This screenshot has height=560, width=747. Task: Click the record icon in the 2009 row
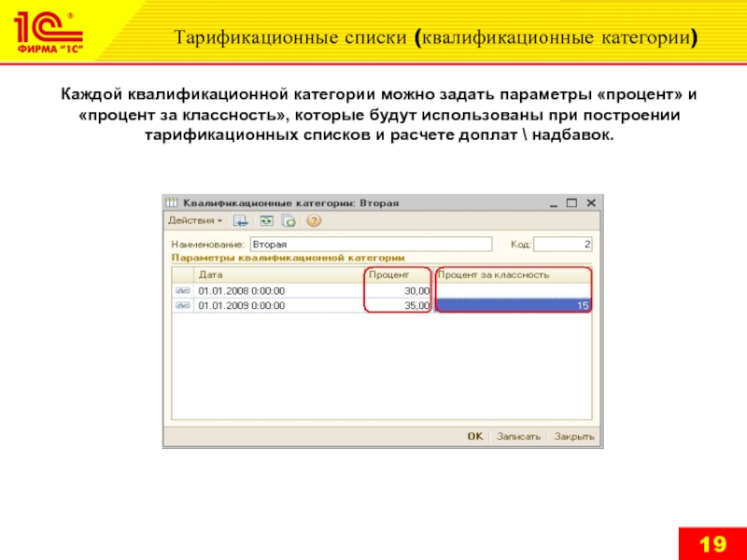(x=182, y=306)
